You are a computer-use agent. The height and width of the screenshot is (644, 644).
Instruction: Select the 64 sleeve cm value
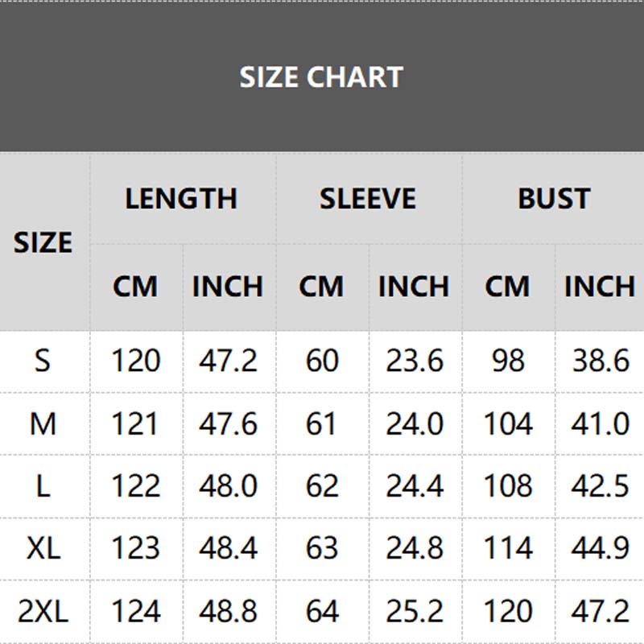pyautogui.click(x=322, y=612)
